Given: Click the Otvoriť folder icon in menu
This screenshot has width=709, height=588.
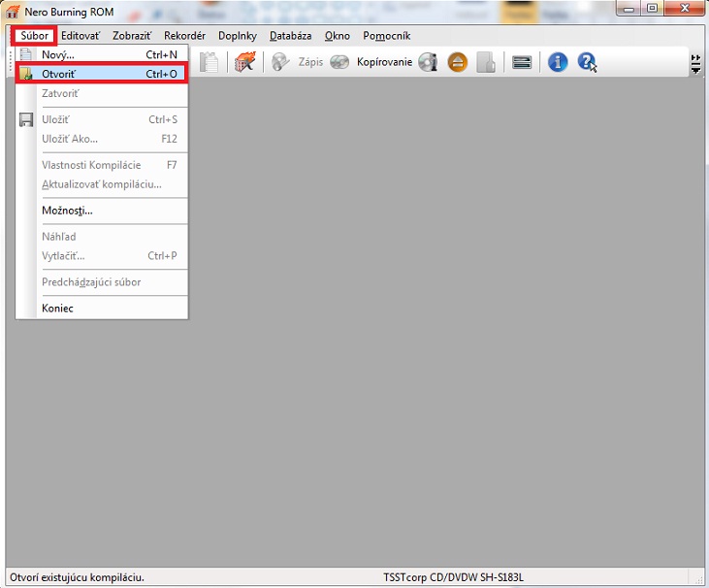Looking at the screenshot, I should pyautogui.click(x=26, y=74).
